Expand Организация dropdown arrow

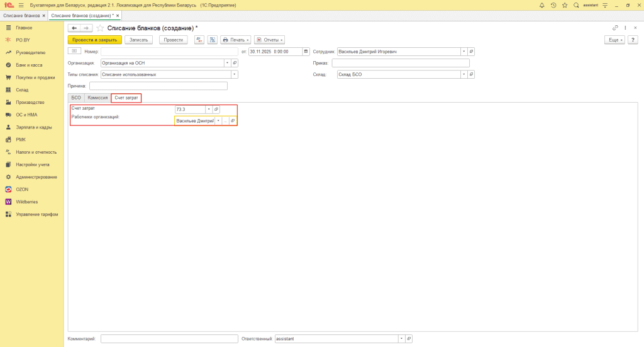click(227, 63)
